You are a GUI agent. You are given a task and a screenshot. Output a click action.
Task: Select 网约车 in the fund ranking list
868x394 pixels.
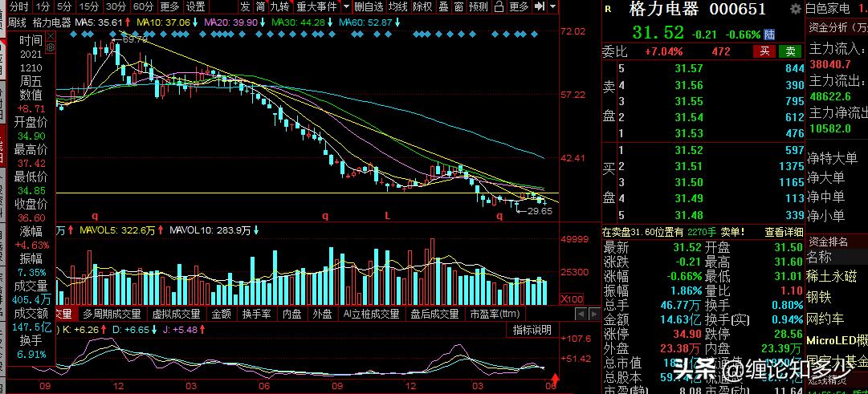coord(825,319)
